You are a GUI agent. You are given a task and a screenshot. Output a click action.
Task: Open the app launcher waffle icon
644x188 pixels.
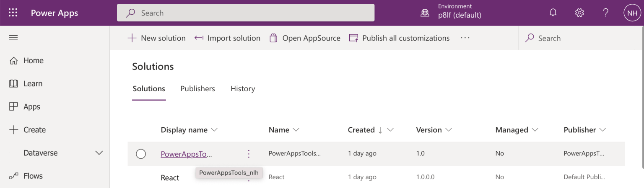13,13
